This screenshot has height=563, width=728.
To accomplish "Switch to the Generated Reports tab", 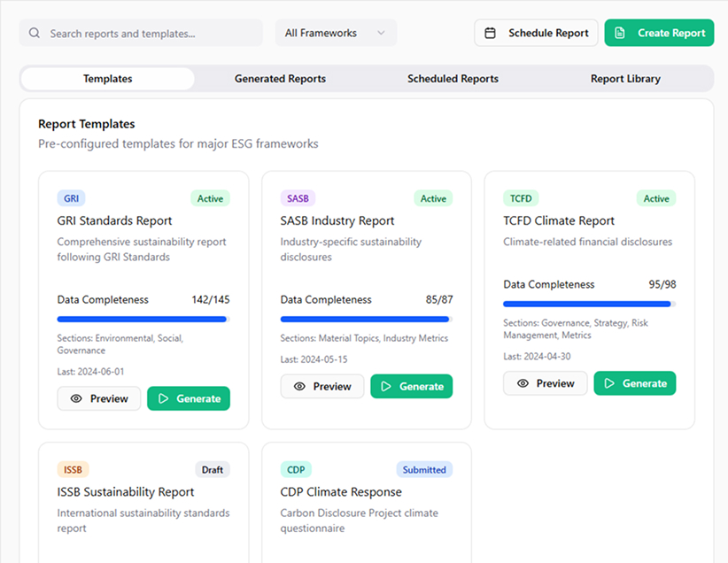I will [280, 79].
